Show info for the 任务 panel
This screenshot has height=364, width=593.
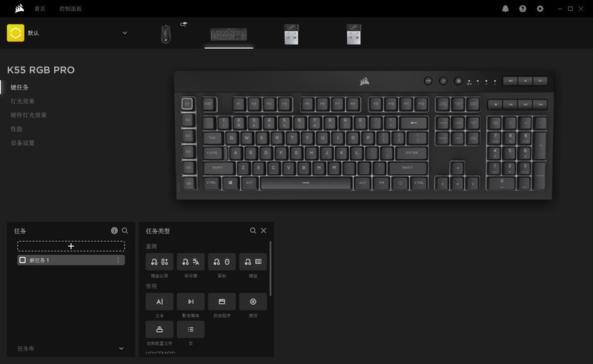[114, 231]
